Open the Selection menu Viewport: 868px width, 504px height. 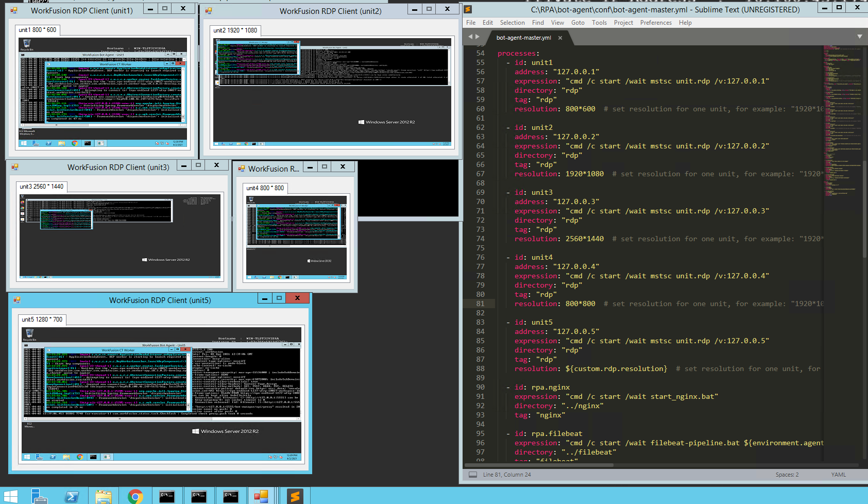512,23
